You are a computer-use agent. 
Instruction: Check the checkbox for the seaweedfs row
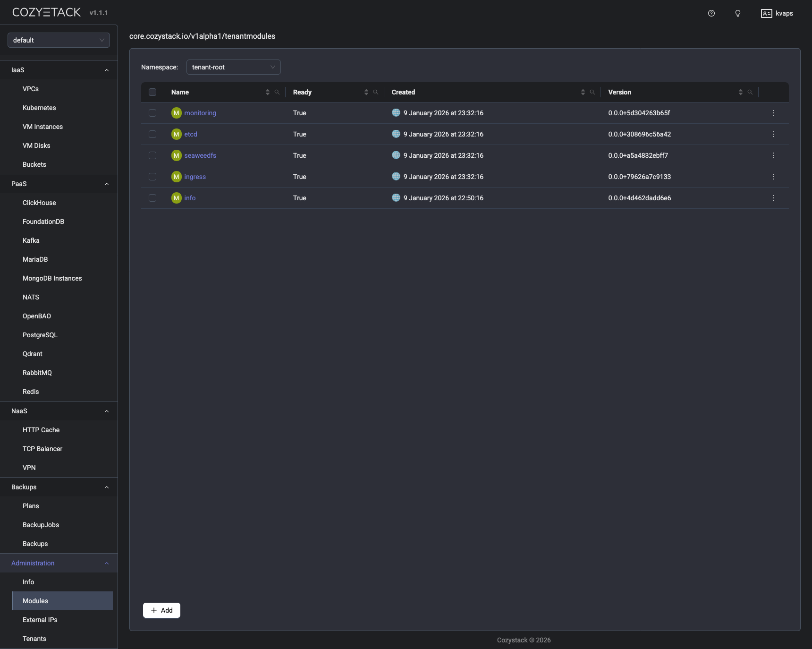pos(152,155)
